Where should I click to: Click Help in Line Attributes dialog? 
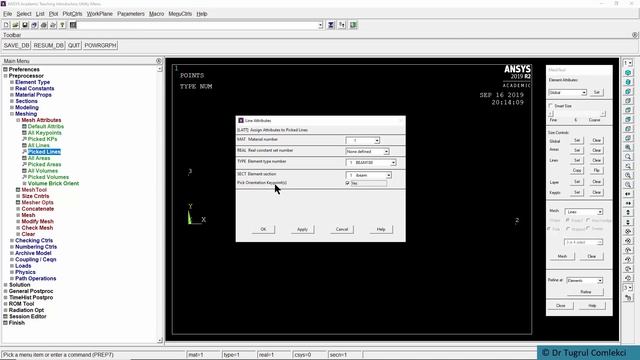coord(381,229)
